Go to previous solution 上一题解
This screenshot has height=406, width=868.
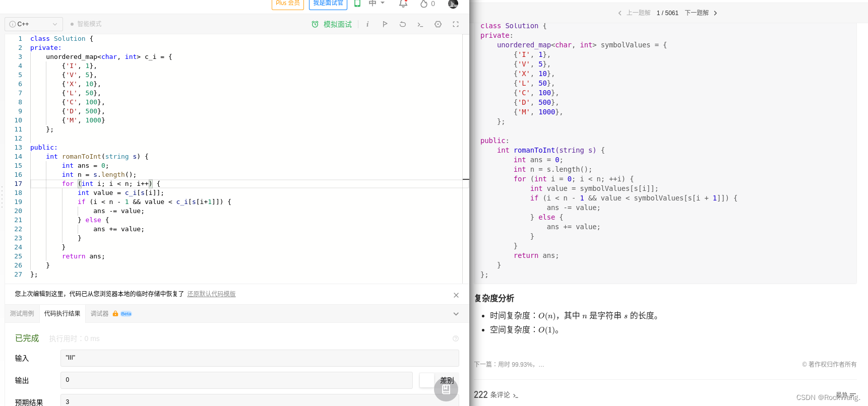click(635, 13)
